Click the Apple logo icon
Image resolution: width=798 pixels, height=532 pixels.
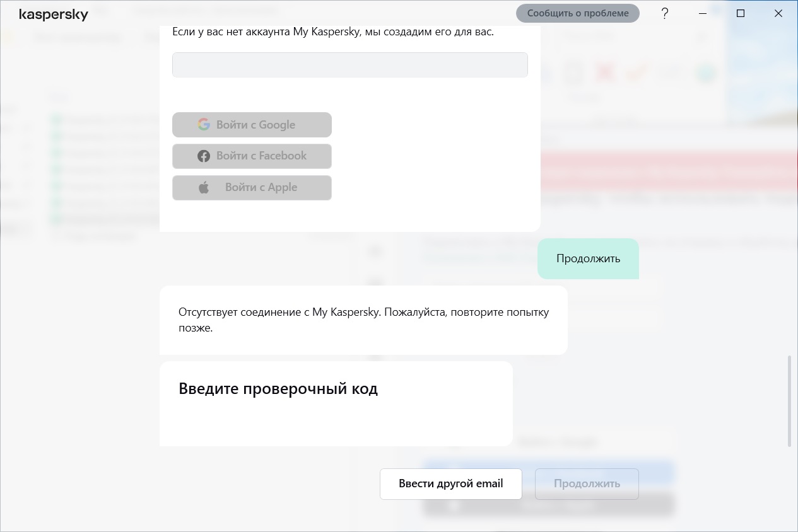click(204, 188)
